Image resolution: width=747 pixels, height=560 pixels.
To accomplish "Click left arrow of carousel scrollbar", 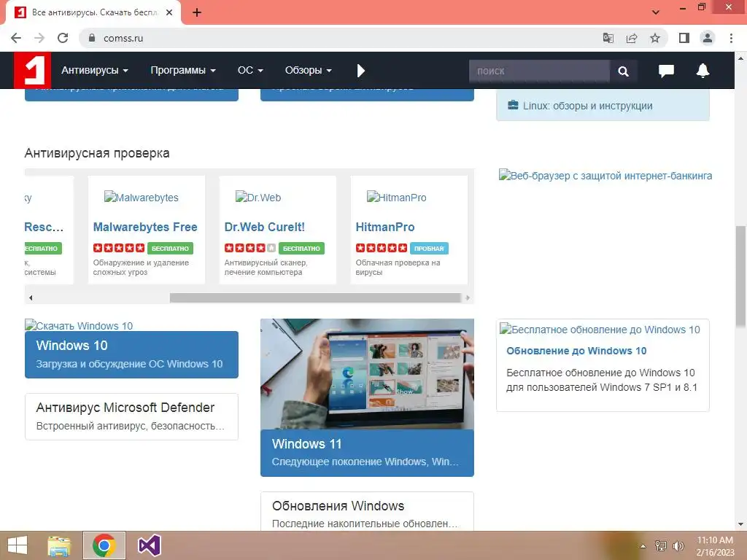I will (x=31, y=298).
